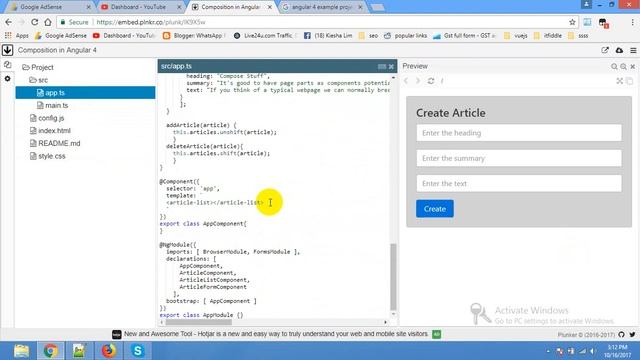640x360 pixels.
Task: Switch to angular 4 example browser tab
Action: pyautogui.click(x=322, y=7)
